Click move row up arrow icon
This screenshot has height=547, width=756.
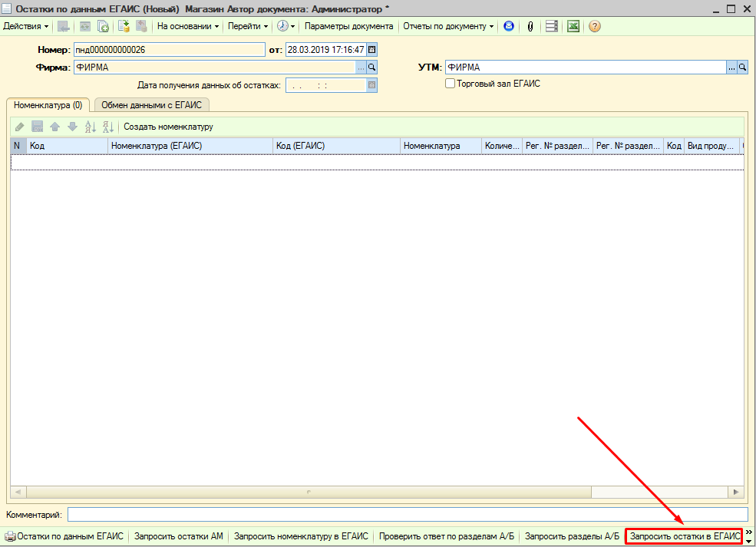coord(55,127)
